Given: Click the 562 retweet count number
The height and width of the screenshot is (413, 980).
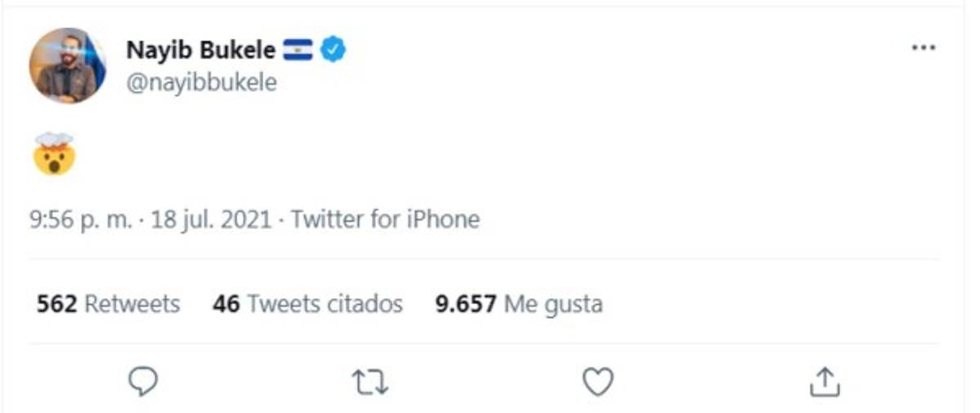Looking at the screenshot, I should [x=57, y=304].
